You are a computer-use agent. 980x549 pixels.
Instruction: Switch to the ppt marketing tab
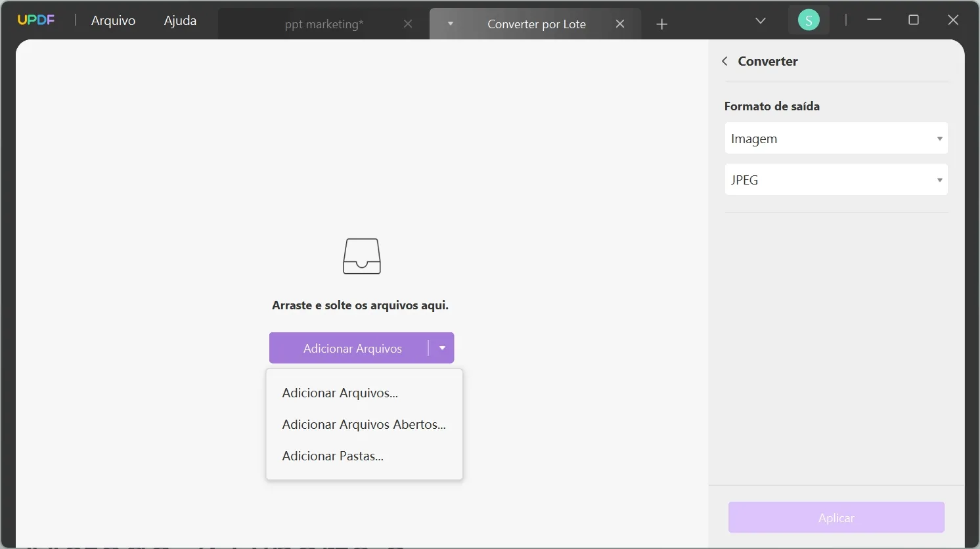323,24
